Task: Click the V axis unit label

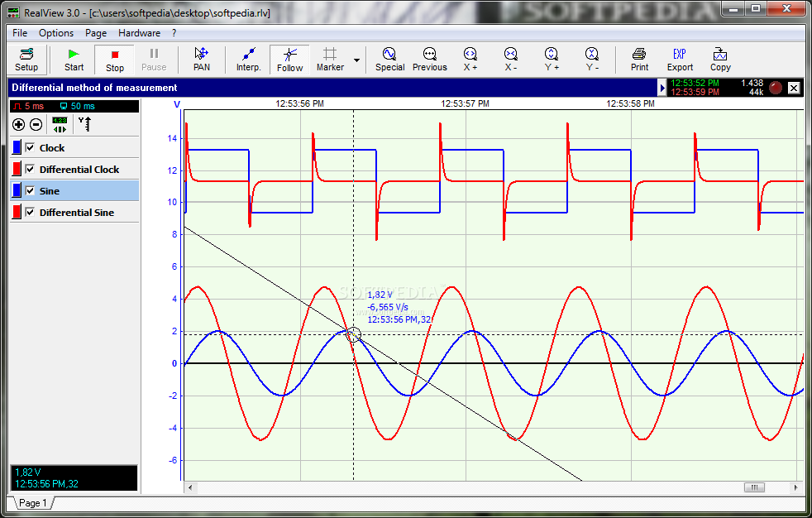Action: pyautogui.click(x=177, y=104)
